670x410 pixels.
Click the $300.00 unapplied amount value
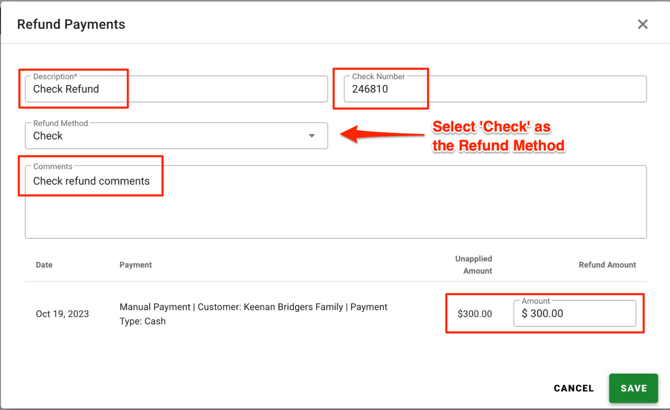pos(474,314)
